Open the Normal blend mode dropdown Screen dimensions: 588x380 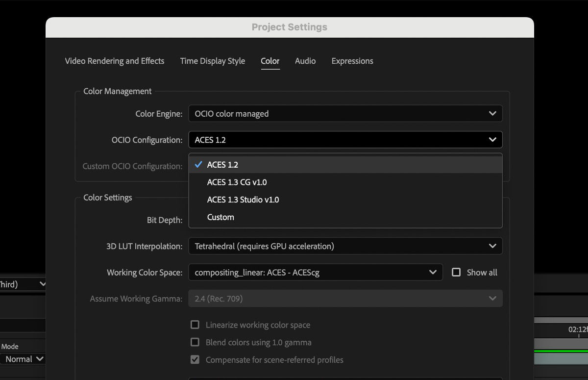[x=20, y=359]
